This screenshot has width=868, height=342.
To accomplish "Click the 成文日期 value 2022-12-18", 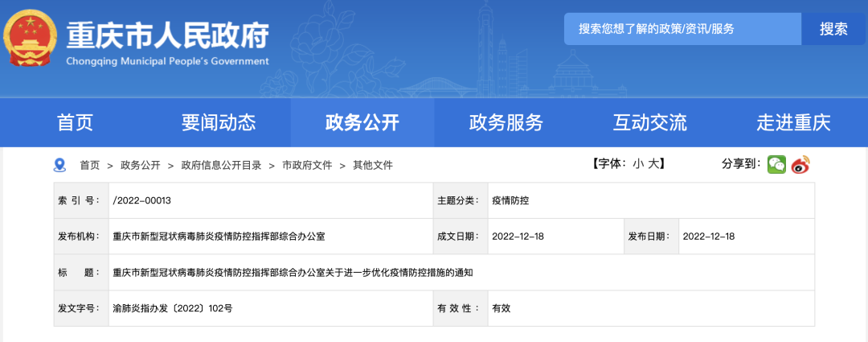I will pos(518,237).
